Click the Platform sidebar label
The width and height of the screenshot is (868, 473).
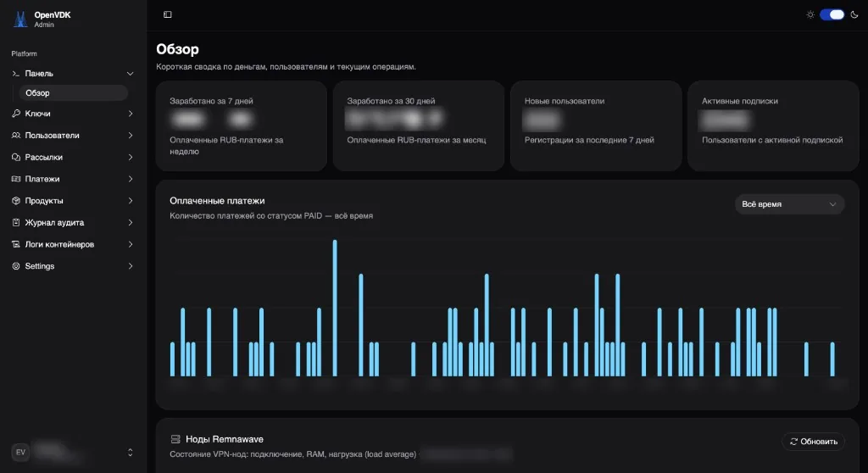pos(25,53)
